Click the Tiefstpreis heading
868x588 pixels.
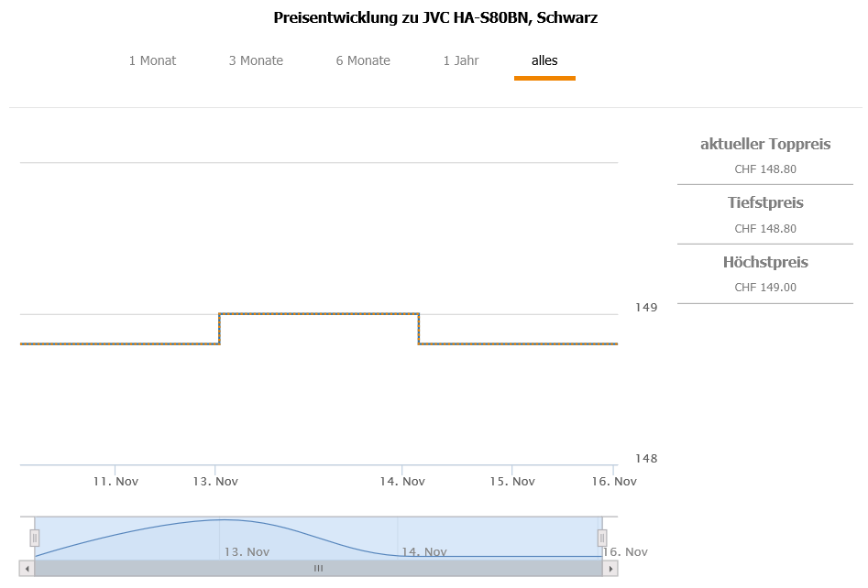(765, 202)
